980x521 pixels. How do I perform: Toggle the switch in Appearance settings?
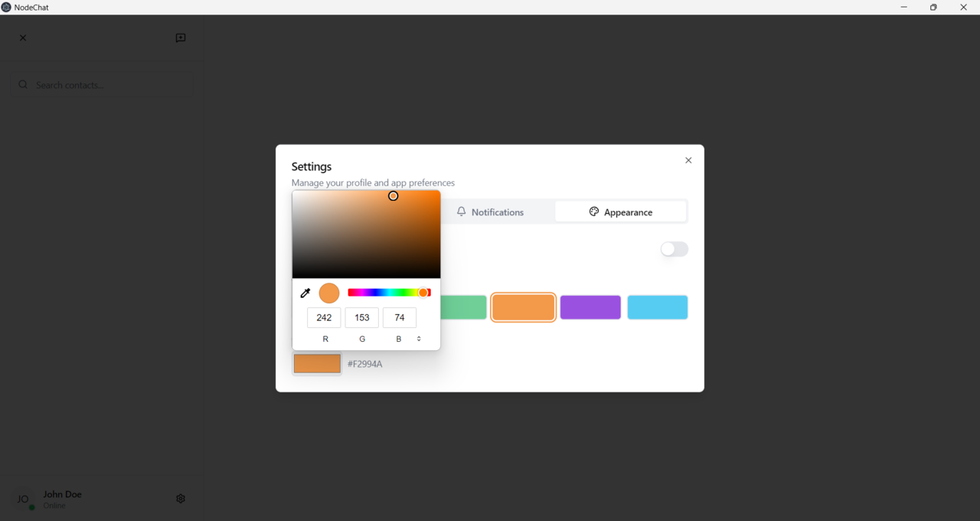coord(675,249)
